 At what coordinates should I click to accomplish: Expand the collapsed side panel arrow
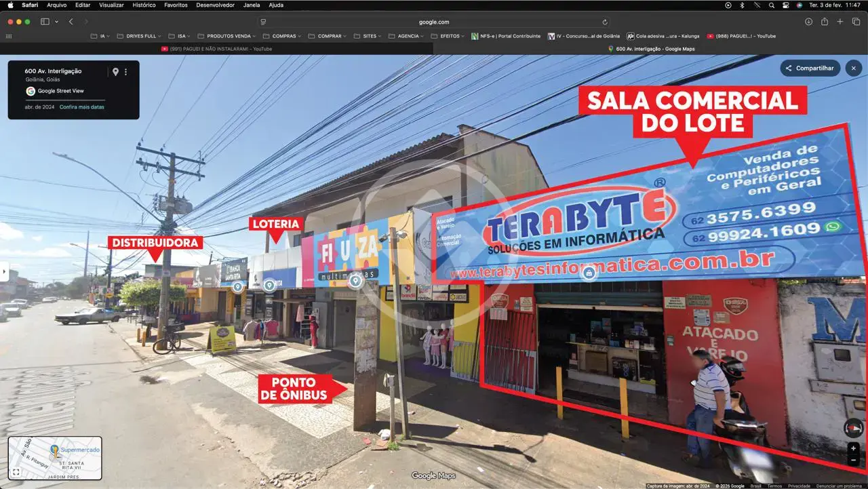click(x=3, y=273)
